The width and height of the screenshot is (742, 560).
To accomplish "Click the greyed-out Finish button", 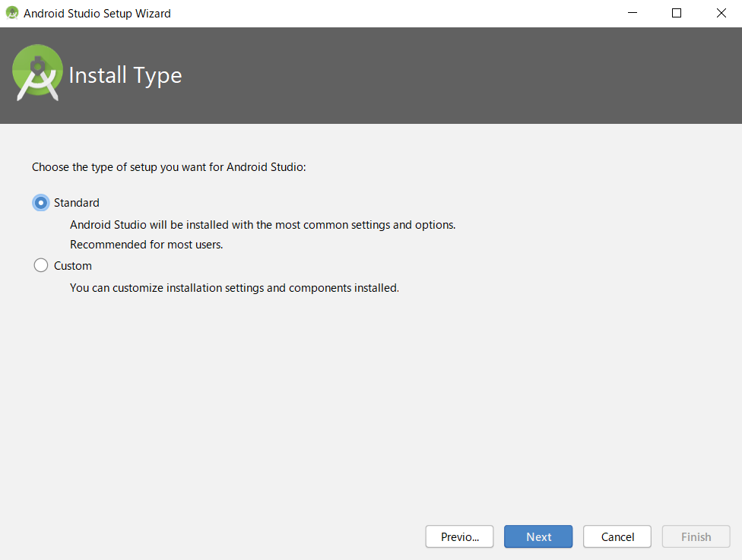I will tap(696, 536).
